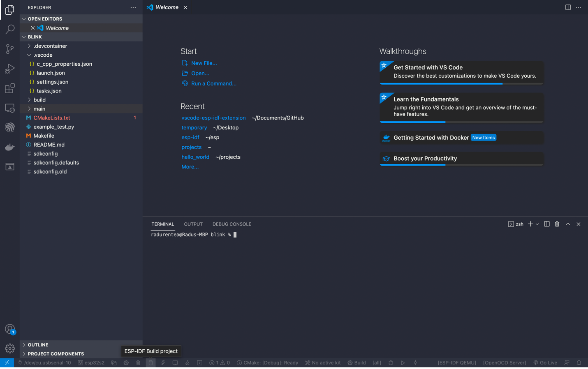Open the ESP-IDF monitor screen icon
Viewport: 588px width, 369px height.
(175, 363)
